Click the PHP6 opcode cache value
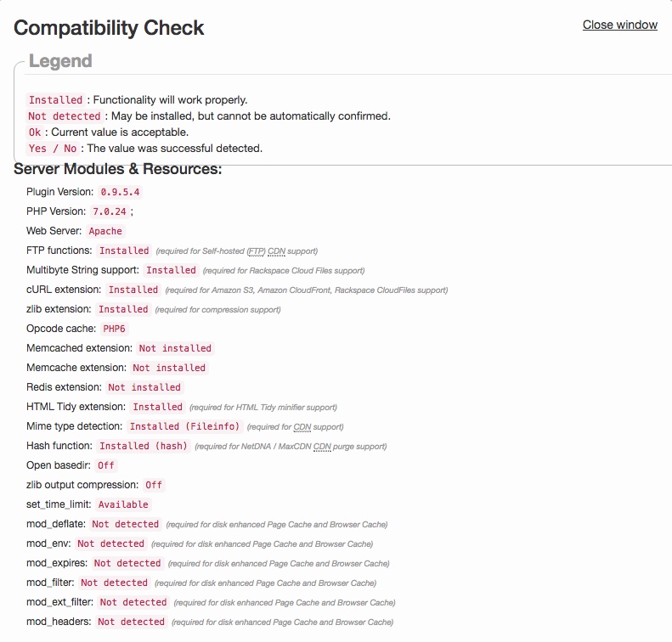 point(114,329)
